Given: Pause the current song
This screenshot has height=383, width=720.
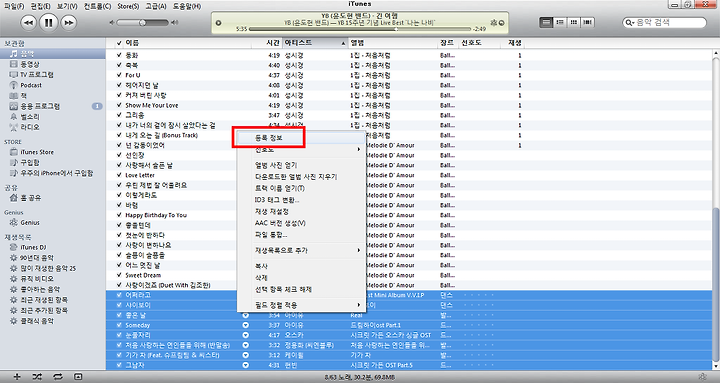Looking at the screenshot, I should (x=49, y=22).
